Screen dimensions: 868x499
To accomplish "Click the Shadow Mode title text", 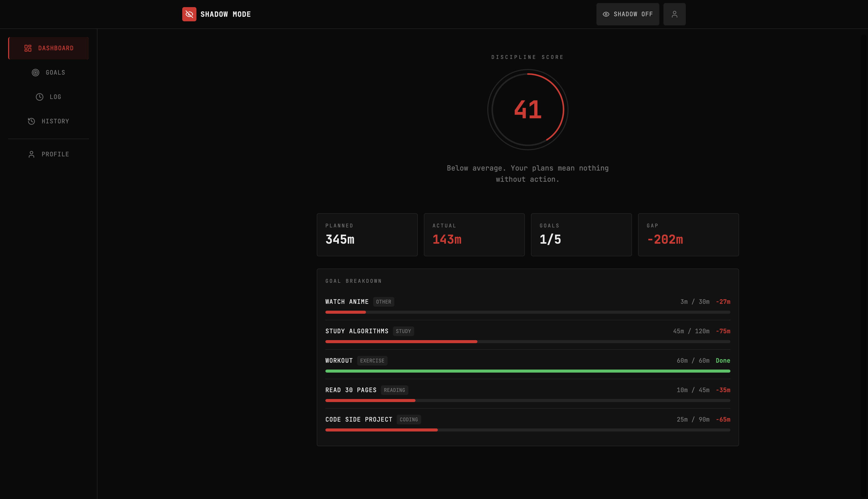I will click(225, 14).
